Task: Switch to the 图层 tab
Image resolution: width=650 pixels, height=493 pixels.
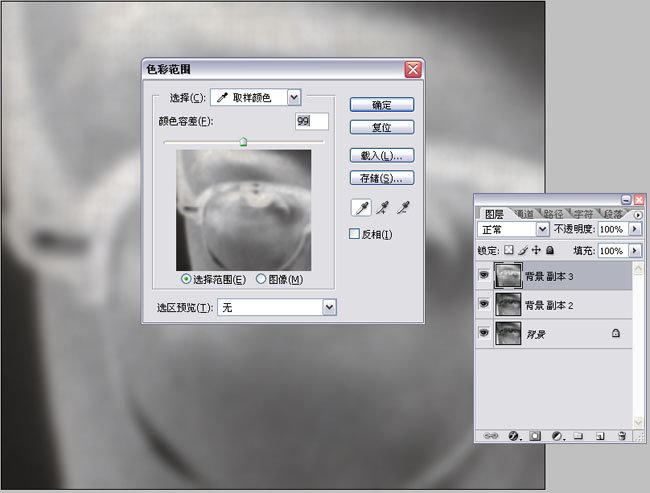Action: (x=494, y=214)
